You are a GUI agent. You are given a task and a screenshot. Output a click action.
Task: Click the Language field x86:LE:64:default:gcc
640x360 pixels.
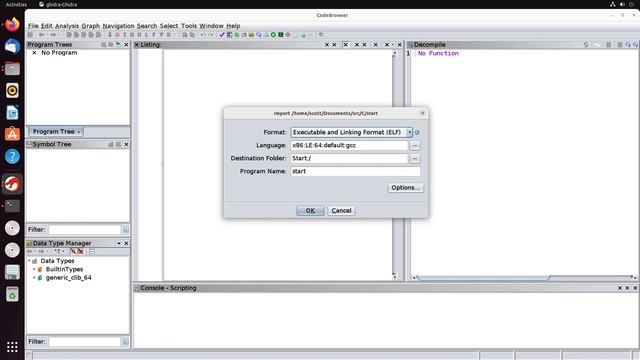pos(349,145)
